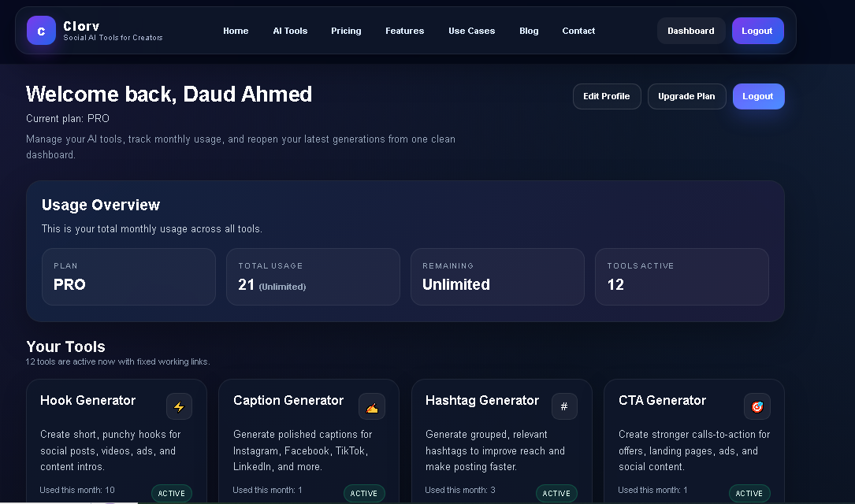The width and height of the screenshot is (855, 504).
Task: Click Logout beside Upgrade Plan
Action: pyautogui.click(x=758, y=96)
